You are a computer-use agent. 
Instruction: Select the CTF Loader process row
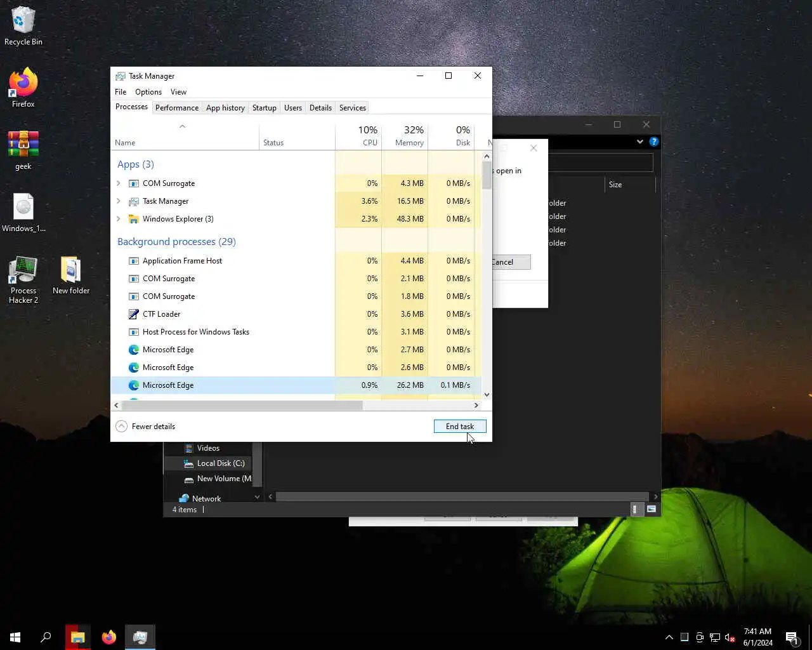pos(296,314)
